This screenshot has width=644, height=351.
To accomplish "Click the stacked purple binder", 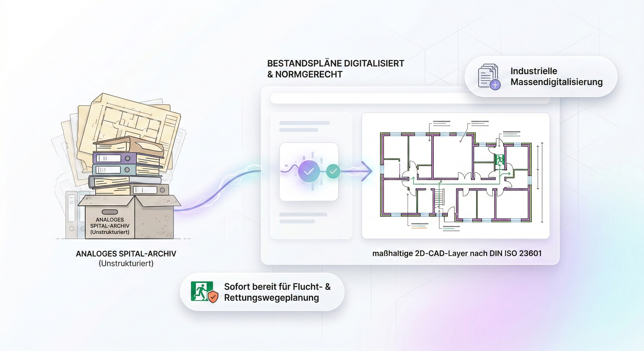I will tap(114, 158).
